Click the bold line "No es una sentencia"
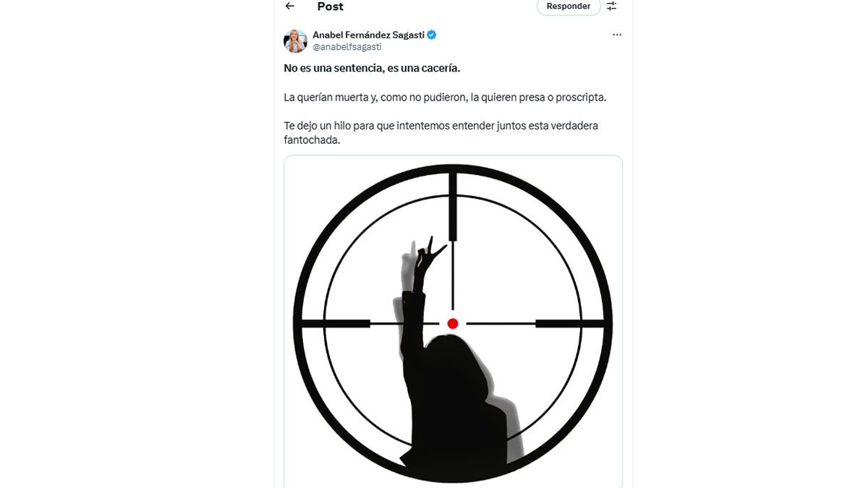This screenshot has height=488, width=868. pyautogui.click(x=372, y=68)
